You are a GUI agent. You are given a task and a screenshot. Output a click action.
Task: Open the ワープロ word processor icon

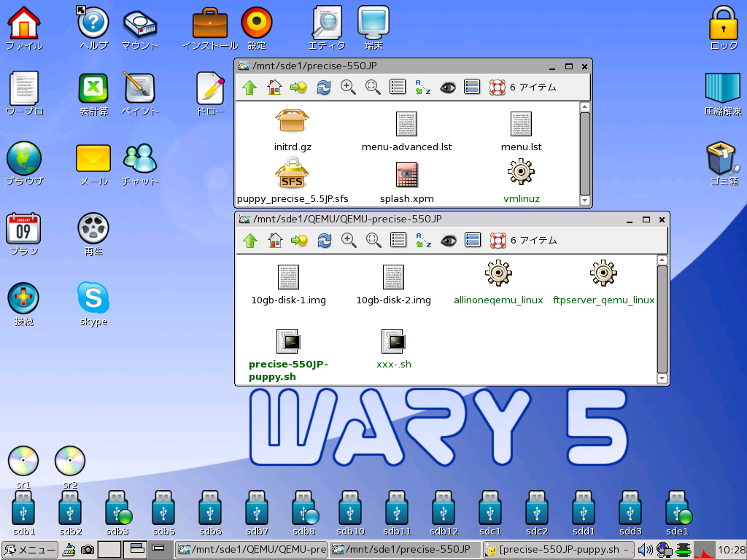point(24,94)
